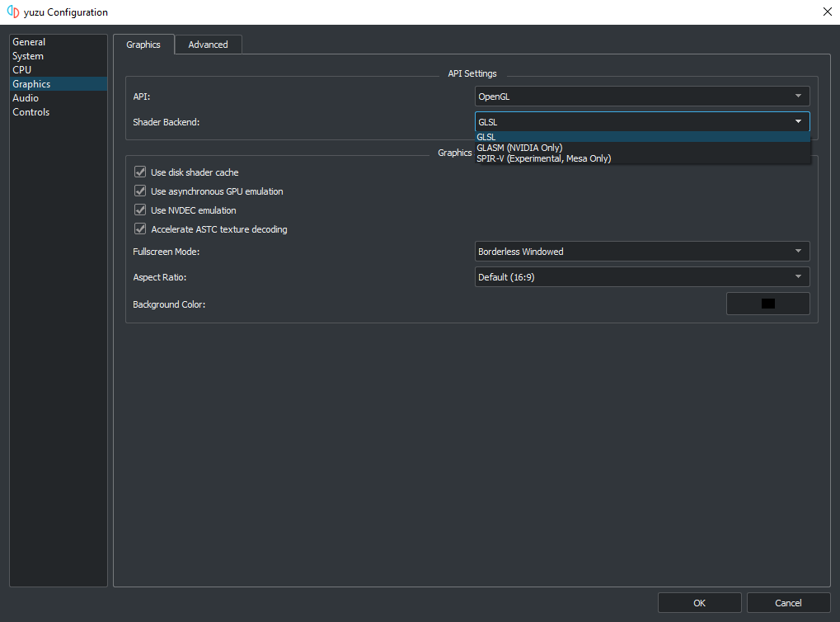Select General in the settings sidebar
840x622 pixels.
click(29, 42)
